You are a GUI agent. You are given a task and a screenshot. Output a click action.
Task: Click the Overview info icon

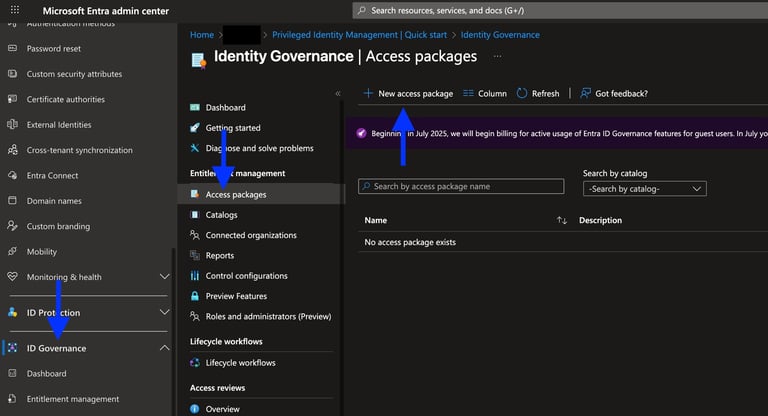[x=194, y=409]
